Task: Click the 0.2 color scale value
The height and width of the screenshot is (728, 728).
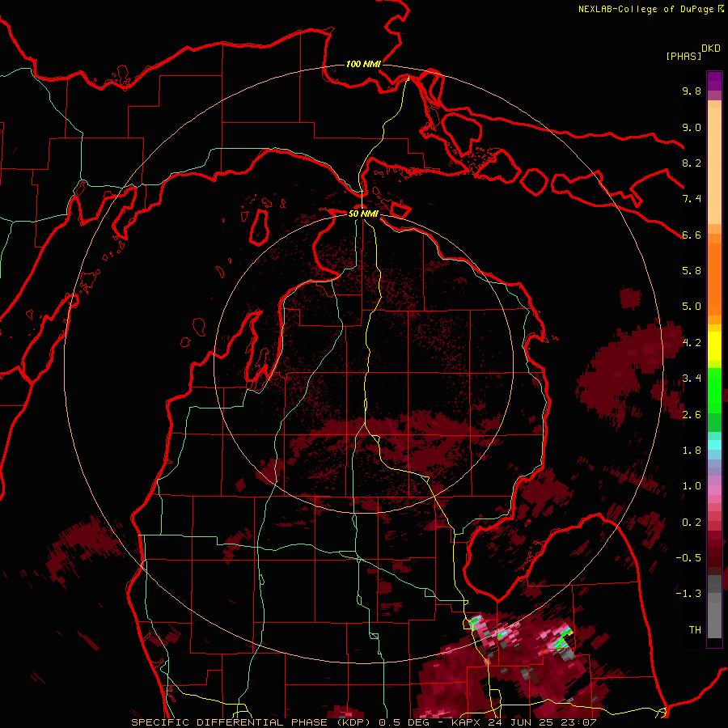Action: pyautogui.click(x=692, y=523)
